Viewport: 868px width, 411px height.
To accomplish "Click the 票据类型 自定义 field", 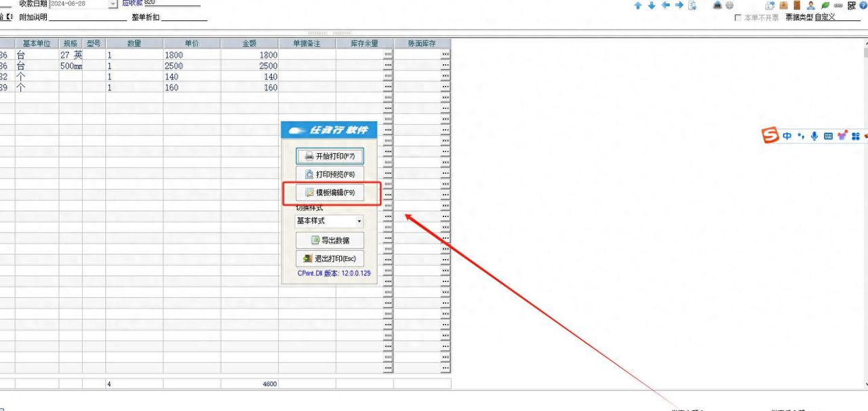I will click(837, 18).
